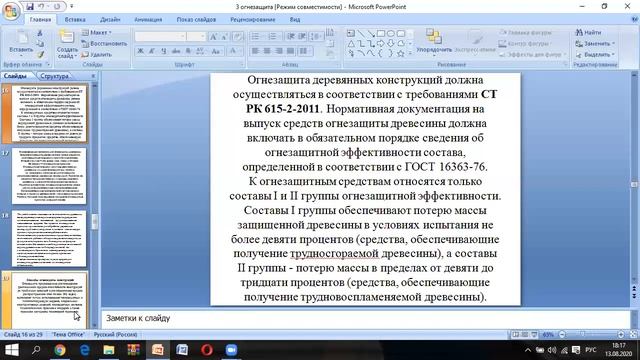640x360 pixels.
Task: Select the Oval shape
Action: coord(391,33)
